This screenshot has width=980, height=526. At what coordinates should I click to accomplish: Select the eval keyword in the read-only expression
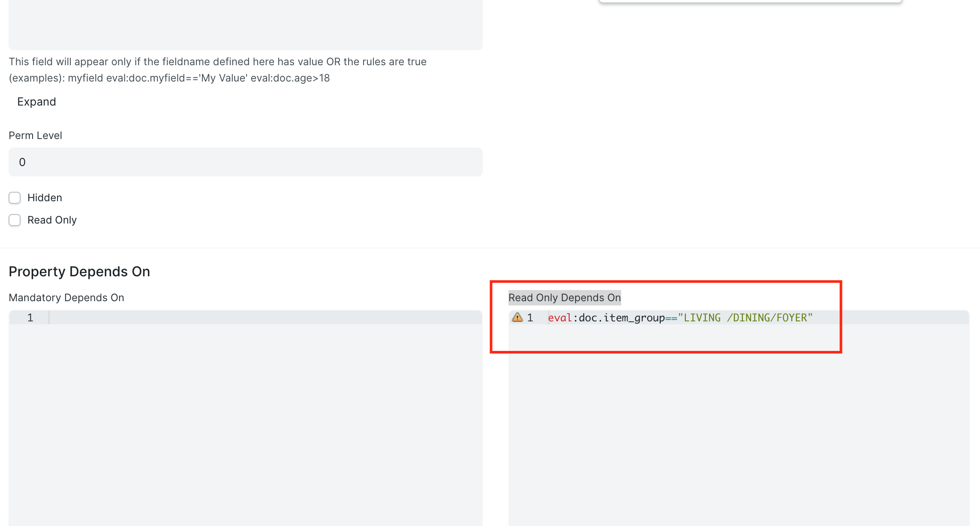(559, 317)
